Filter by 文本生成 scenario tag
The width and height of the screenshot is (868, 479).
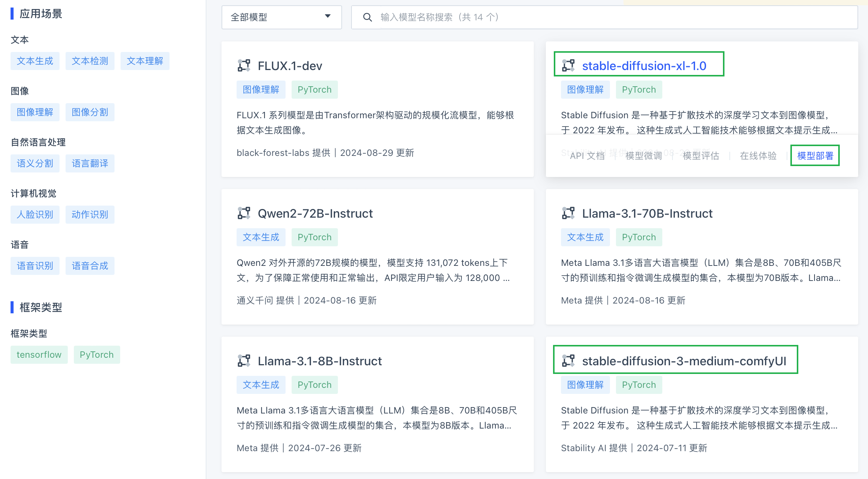coord(35,61)
